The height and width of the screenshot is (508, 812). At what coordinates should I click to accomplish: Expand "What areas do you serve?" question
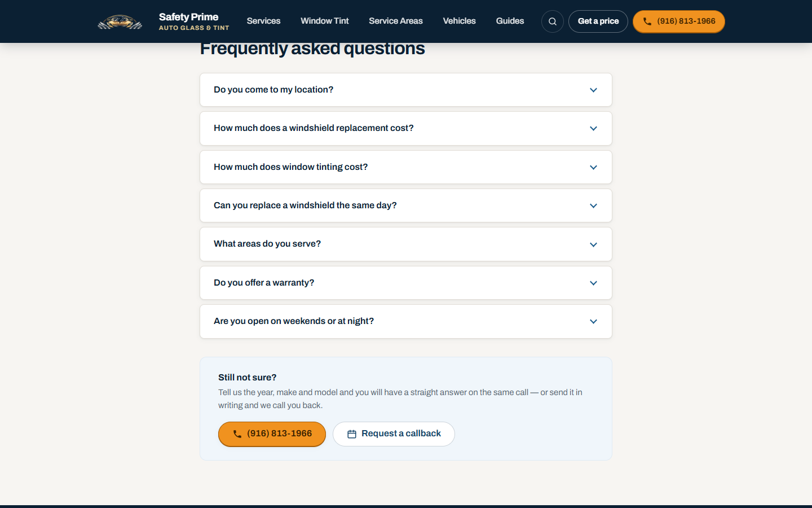(x=406, y=244)
